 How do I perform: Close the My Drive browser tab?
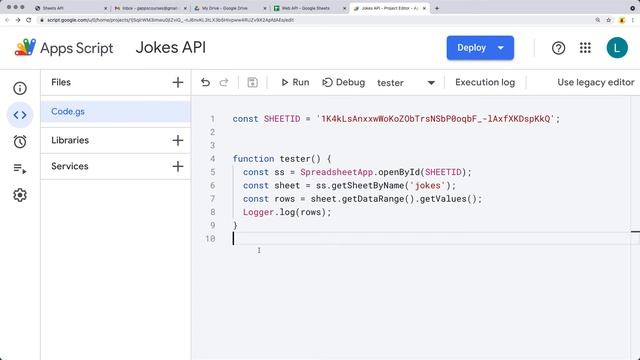point(264,8)
